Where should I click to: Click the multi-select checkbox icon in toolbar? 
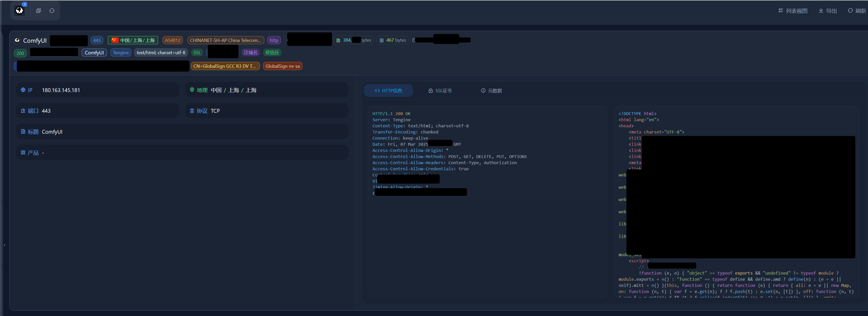click(x=38, y=11)
